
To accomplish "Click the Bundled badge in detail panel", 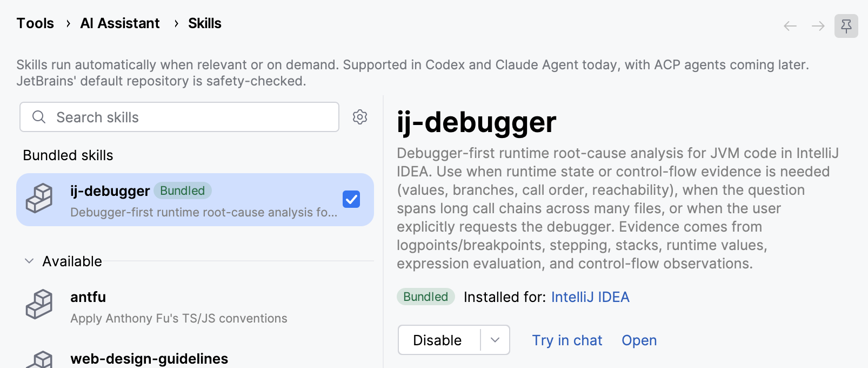I will tap(426, 297).
